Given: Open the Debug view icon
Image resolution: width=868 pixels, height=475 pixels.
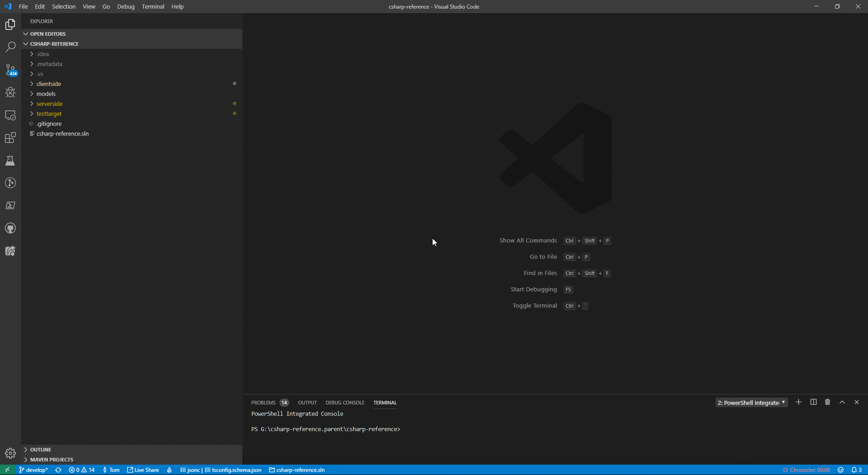Looking at the screenshot, I should 10,92.
